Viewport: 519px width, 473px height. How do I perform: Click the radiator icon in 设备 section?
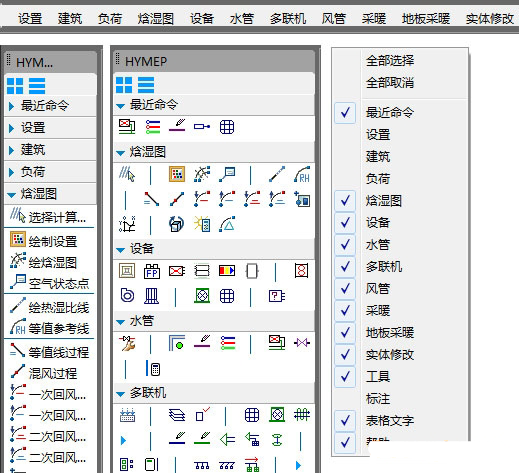[x=152, y=296]
